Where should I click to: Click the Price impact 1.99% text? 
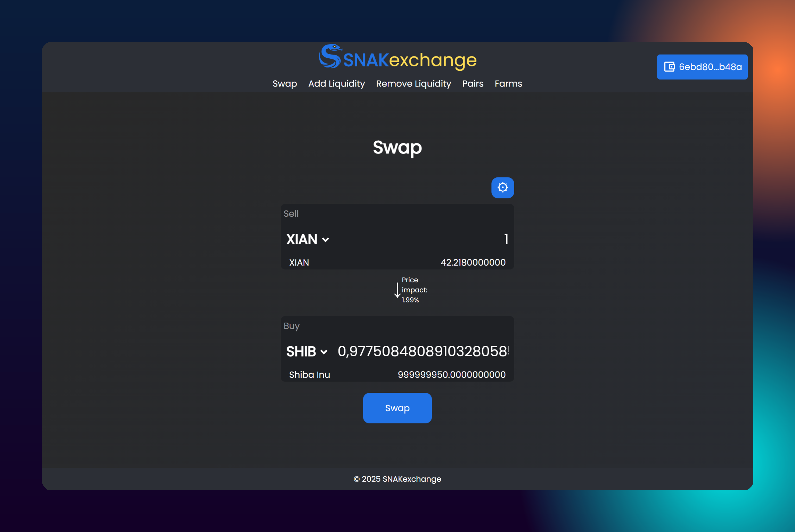click(414, 290)
